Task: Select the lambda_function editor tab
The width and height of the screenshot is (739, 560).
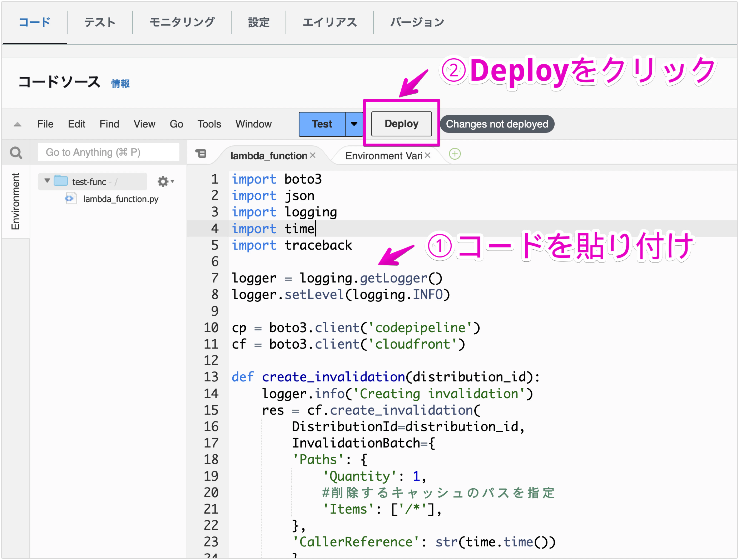Action: coord(268,156)
